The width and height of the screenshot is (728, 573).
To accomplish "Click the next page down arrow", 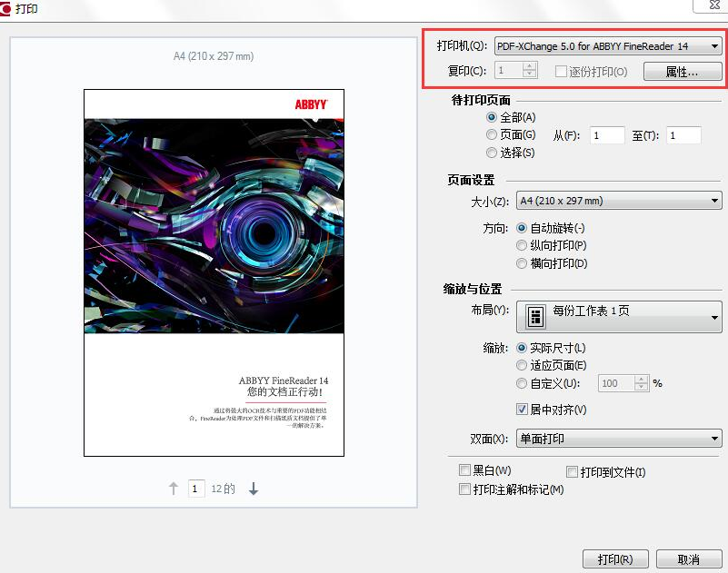I will [x=253, y=489].
